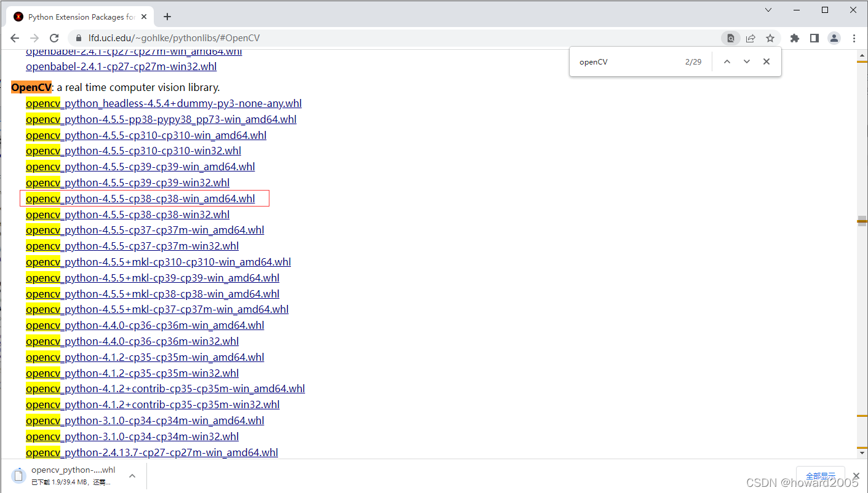
Task: Click the 2/29 find match counter
Action: (693, 61)
